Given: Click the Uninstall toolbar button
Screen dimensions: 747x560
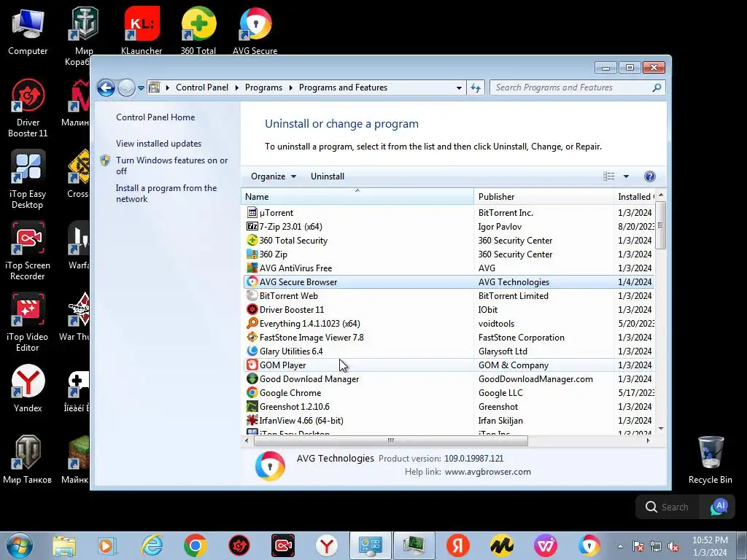Looking at the screenshot, I should coord(328,176).
